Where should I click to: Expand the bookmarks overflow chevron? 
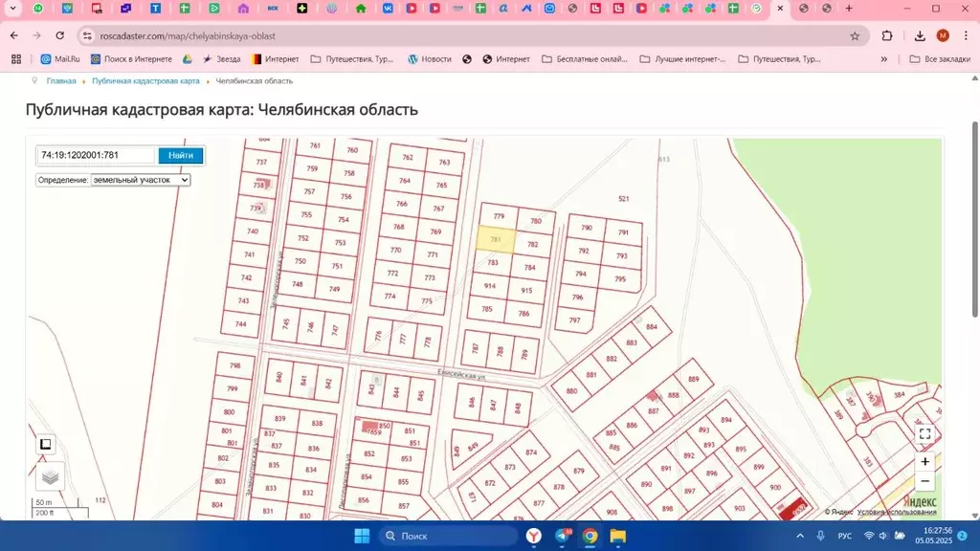pyautogui.click(x=883, y=58)
